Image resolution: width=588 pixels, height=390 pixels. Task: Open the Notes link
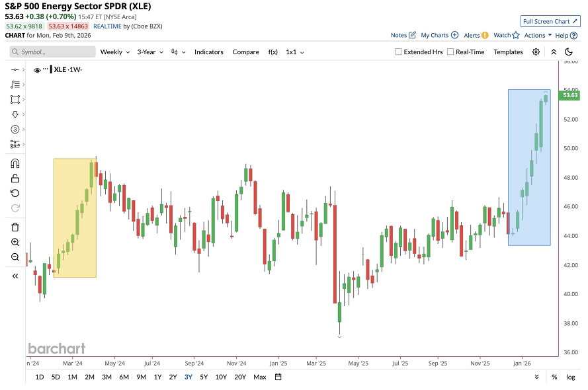[399, 35]
